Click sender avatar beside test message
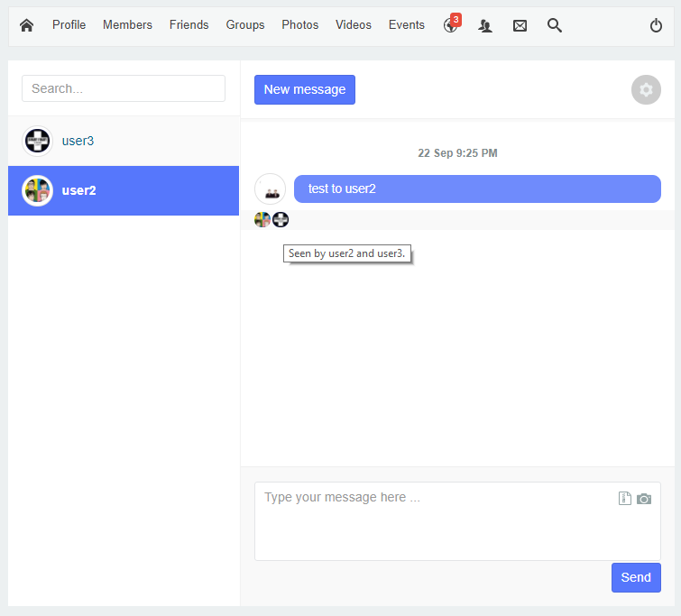The width and height of the screenshot is (681, 616). pos(271,189)
